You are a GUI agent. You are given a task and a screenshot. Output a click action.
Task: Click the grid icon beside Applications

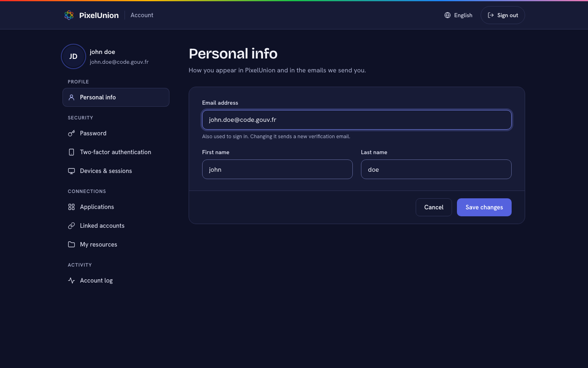coord(71,207)
